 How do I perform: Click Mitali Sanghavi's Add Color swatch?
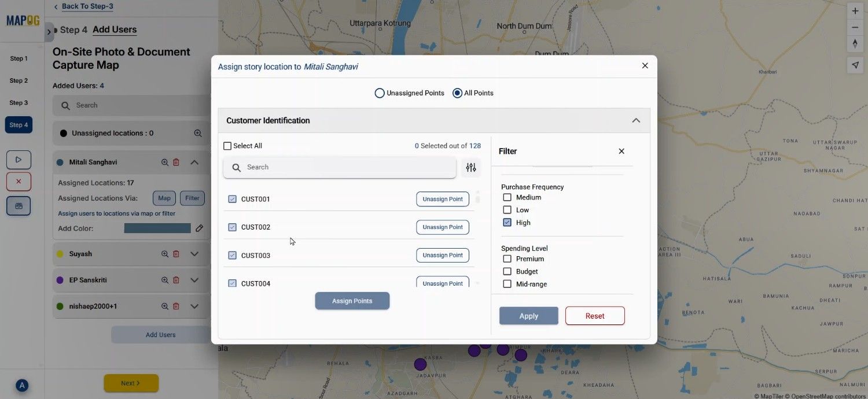tap(157, 228)
